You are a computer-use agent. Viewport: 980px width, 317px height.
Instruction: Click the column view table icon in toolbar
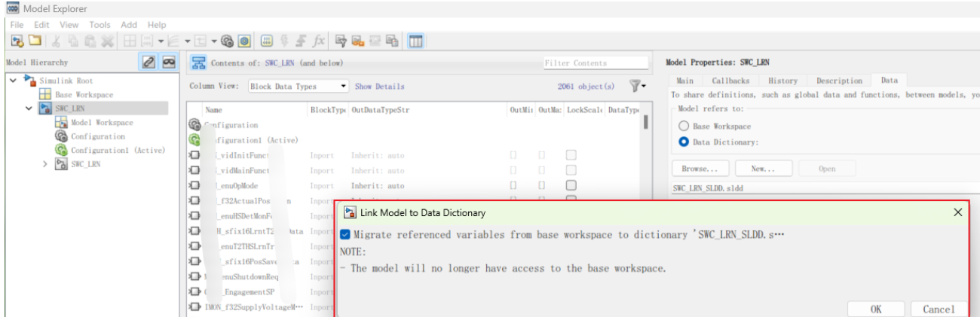click(415, 41)
